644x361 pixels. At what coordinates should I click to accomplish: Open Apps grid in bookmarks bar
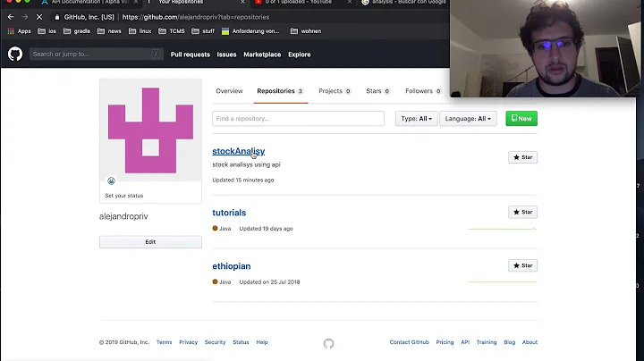19,31
